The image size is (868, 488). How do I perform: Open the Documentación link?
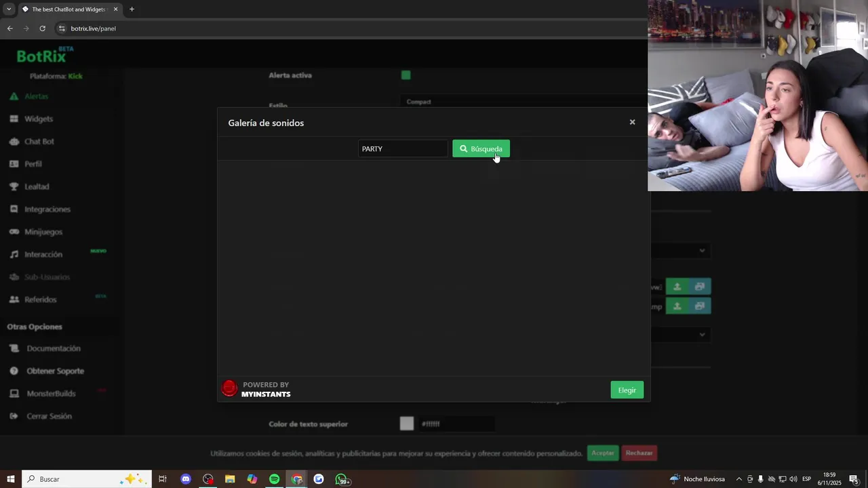(54, 348)
